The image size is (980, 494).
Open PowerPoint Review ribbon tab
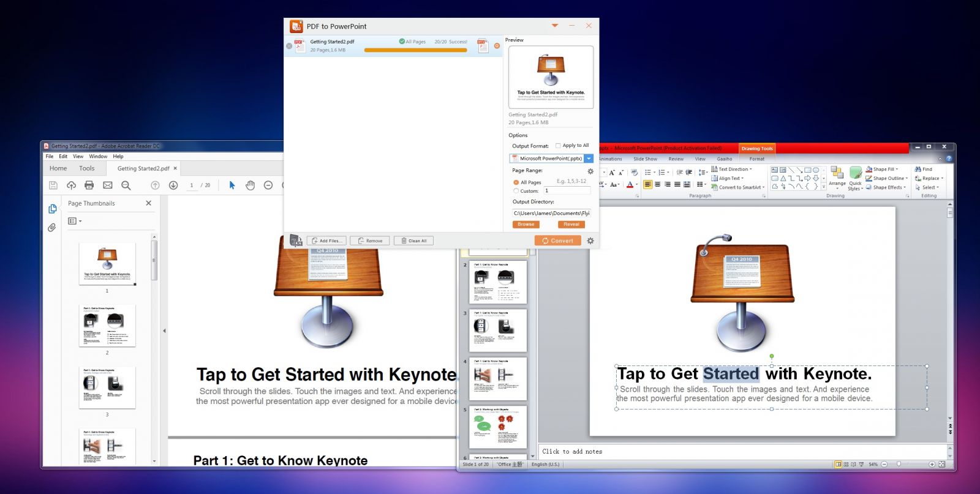pyautogui.click(x=676, y=159)
